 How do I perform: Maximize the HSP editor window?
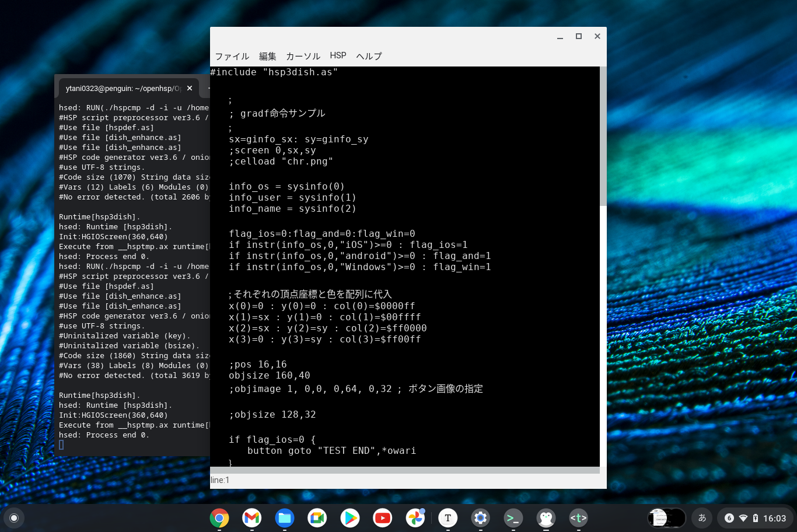579,36
